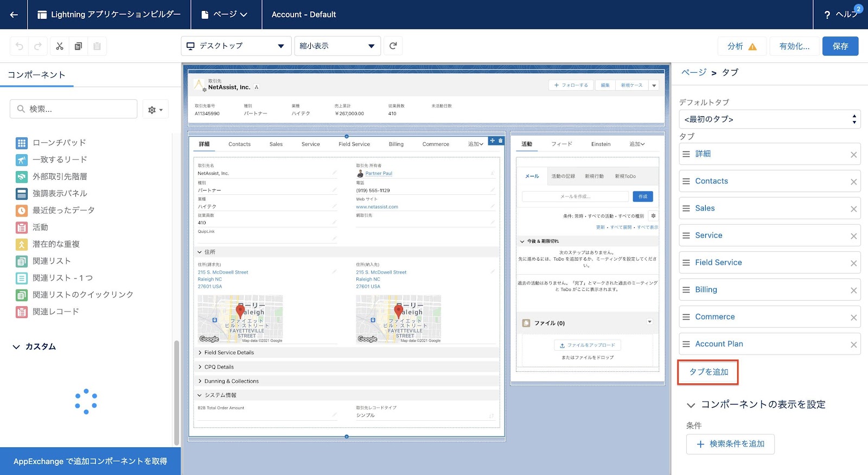Expand the CPQ Details section
The image size is (868, 475).
346,367
